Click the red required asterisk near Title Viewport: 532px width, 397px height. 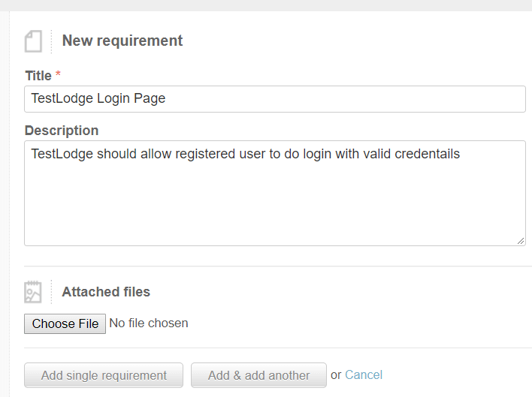[x=58, y=74]
